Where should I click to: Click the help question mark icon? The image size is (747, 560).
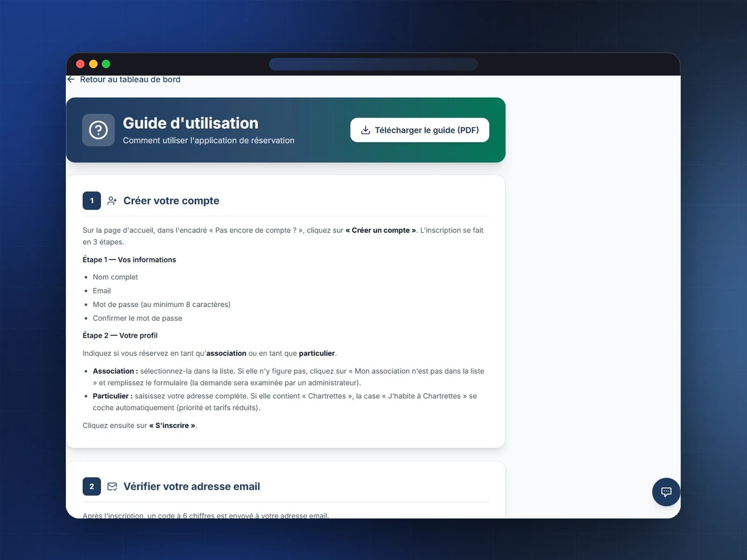click(99, 130)
